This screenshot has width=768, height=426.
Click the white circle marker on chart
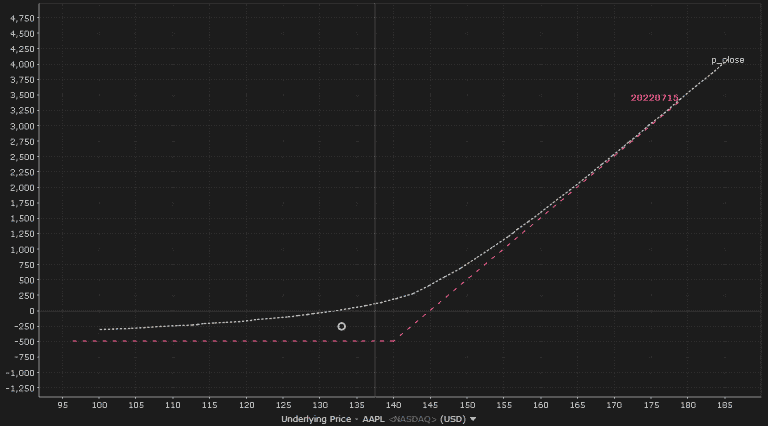click(x=341, y=326)
